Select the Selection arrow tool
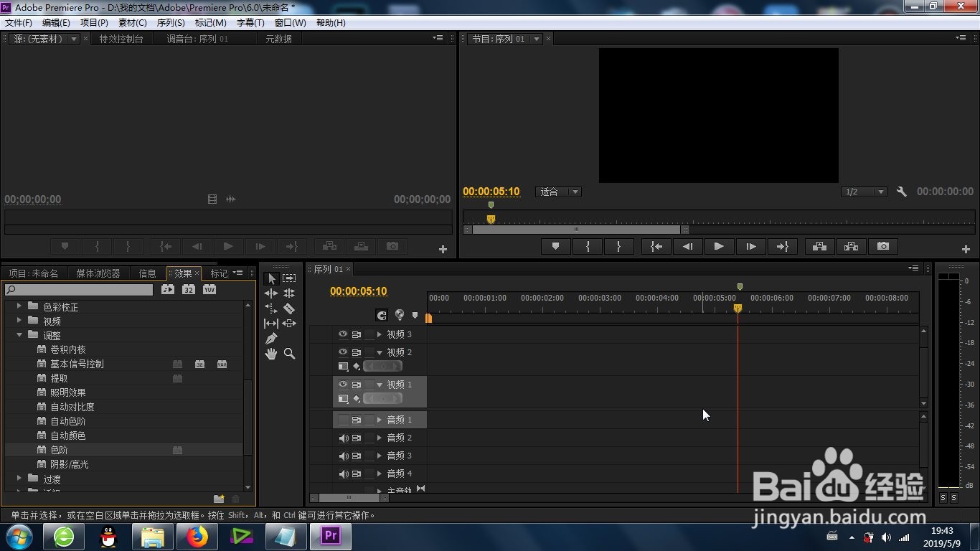The width and height of the screenshot is (980, 551). (272, 278)
